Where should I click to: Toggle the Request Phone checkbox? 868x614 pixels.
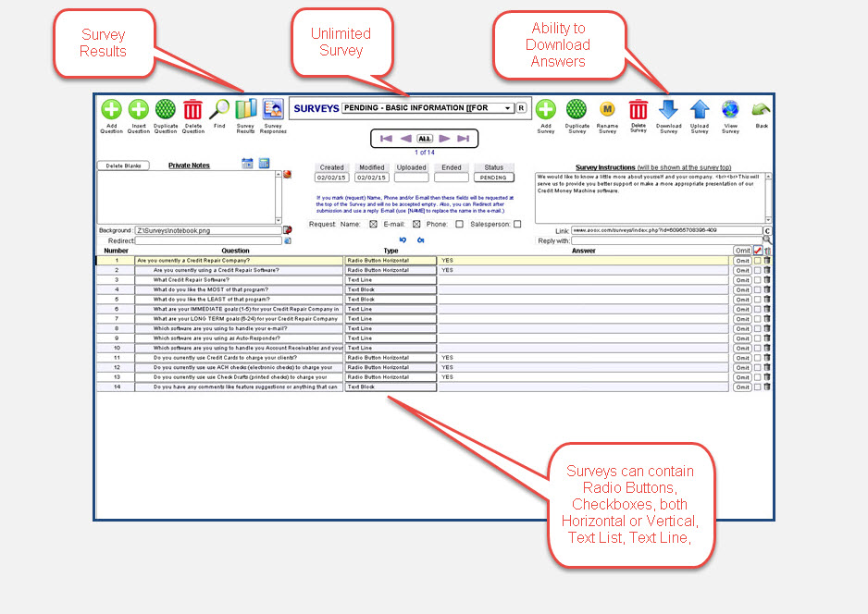[x=459, y=224]
